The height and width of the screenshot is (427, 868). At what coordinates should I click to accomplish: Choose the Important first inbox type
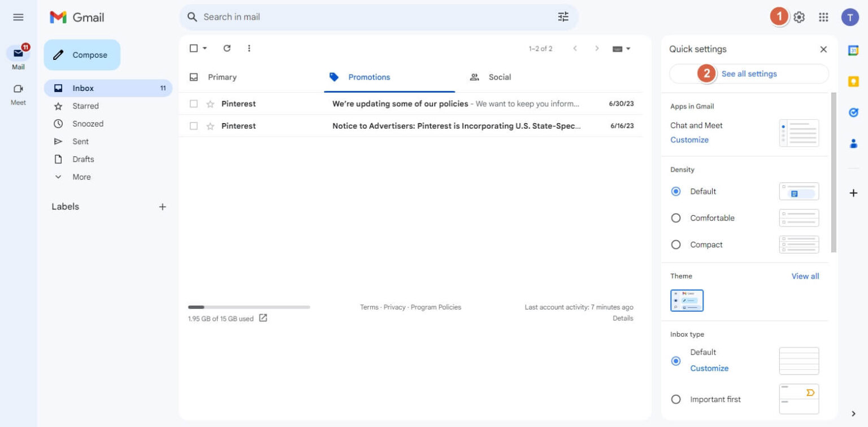676,399
